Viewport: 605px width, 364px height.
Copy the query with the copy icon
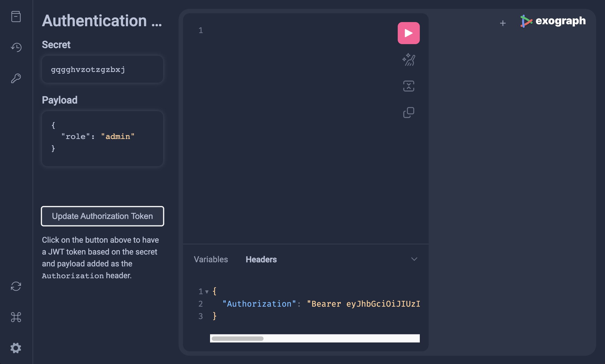[409, 112]
